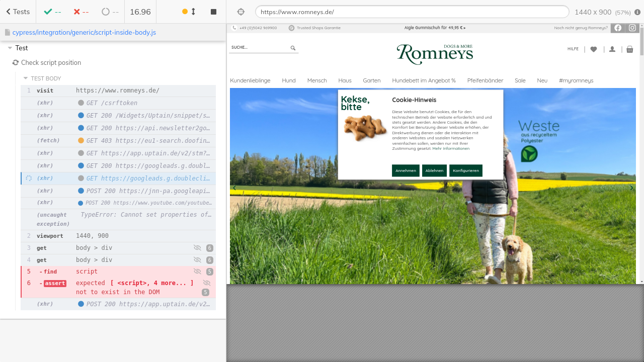
Task: Go back to the Tests list
Action: pos(18,12)
